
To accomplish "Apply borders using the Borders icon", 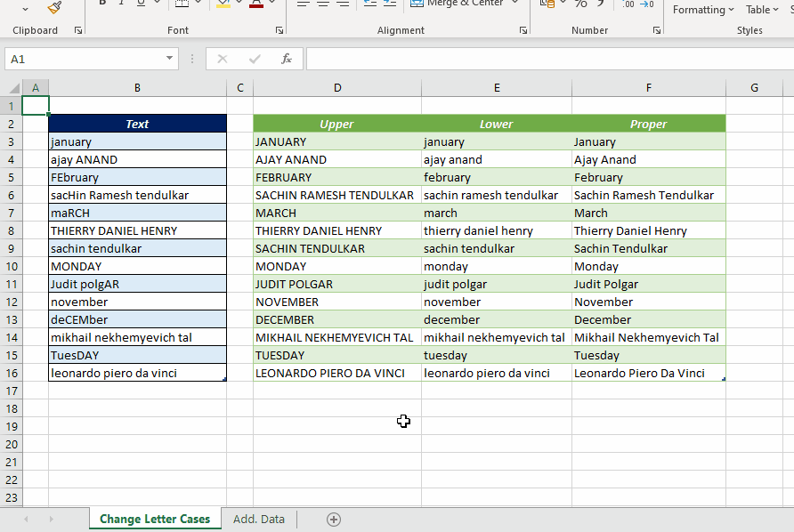I will point(182,3).
